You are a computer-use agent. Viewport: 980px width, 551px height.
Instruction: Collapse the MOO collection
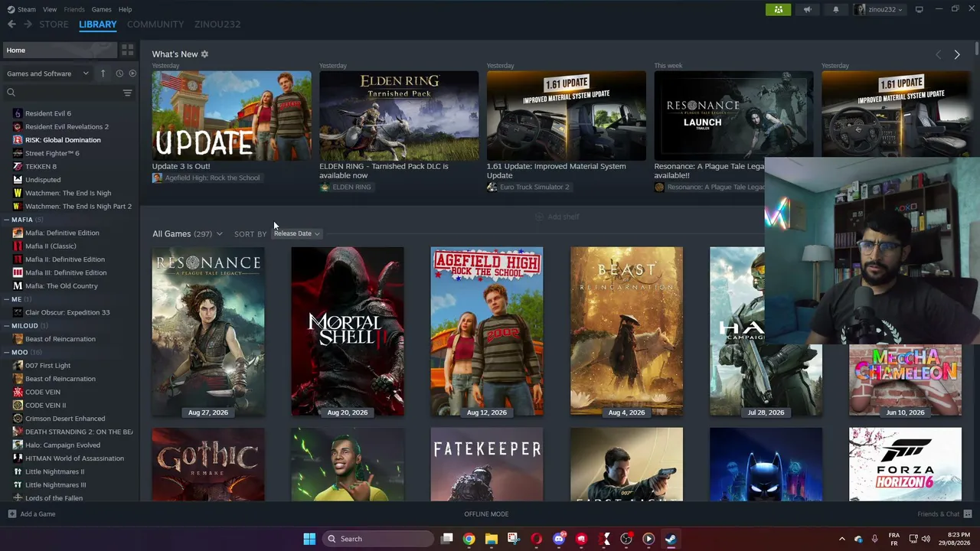[x=6, y=352]
